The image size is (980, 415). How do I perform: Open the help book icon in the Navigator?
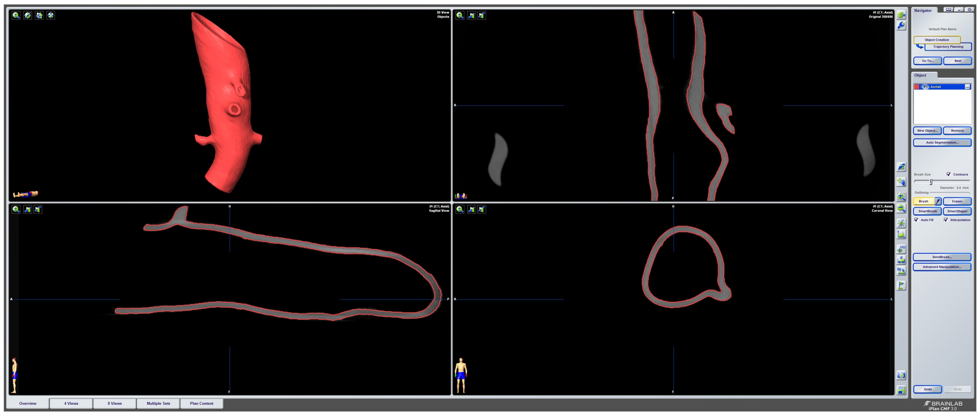(x=948, y=10)
